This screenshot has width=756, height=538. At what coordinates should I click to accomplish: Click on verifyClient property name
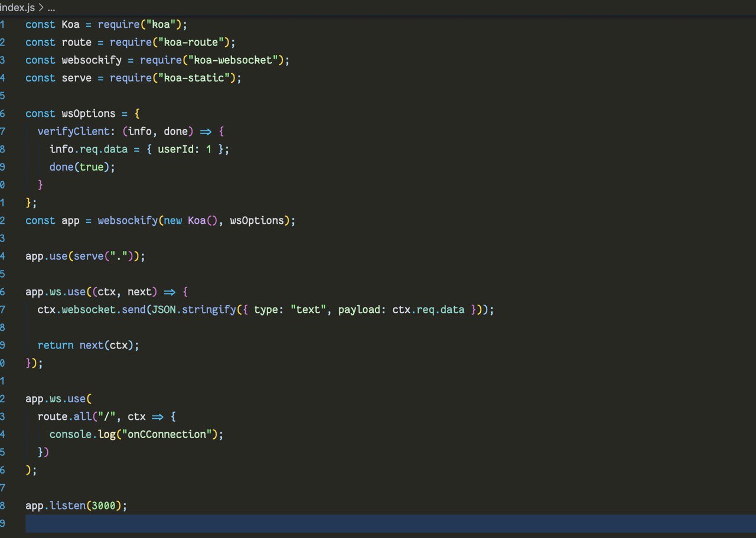[73, 131]
